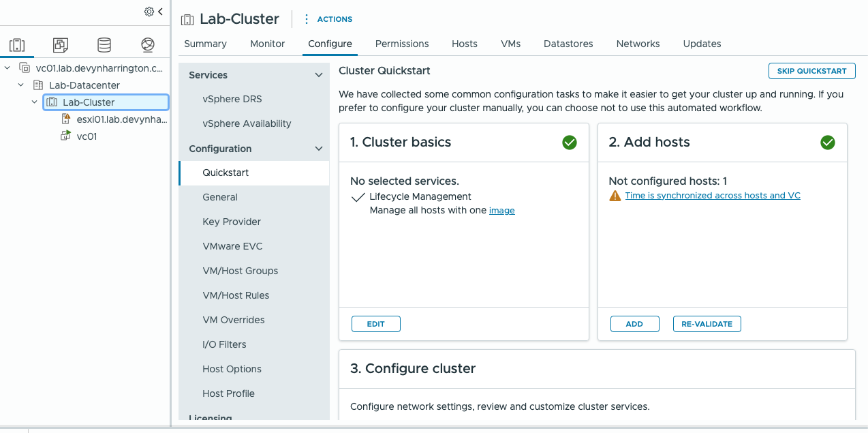Click the Cluster basics green check icon

[x=570, y=143]
